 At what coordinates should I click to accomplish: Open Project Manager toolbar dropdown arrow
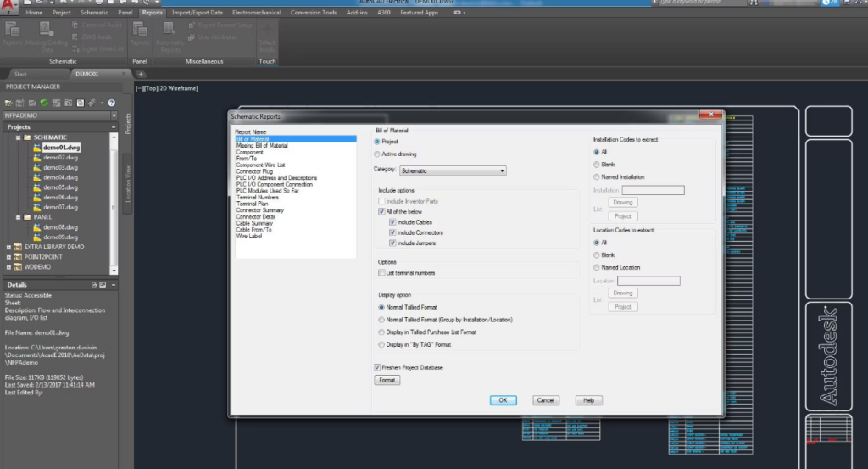click(102, 103)
